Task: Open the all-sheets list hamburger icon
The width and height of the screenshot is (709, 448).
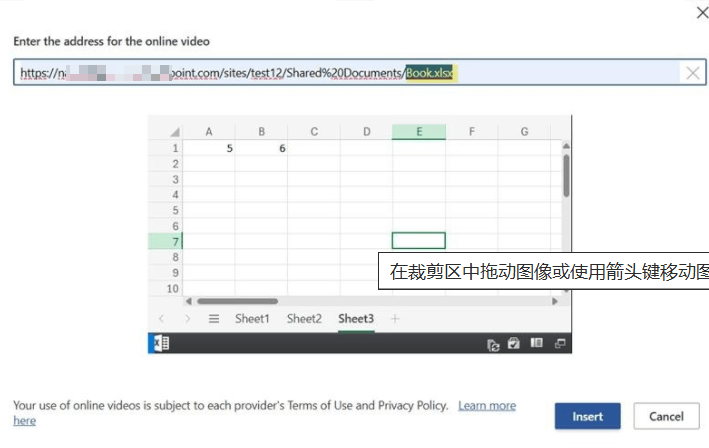Action: click(214, 319)
